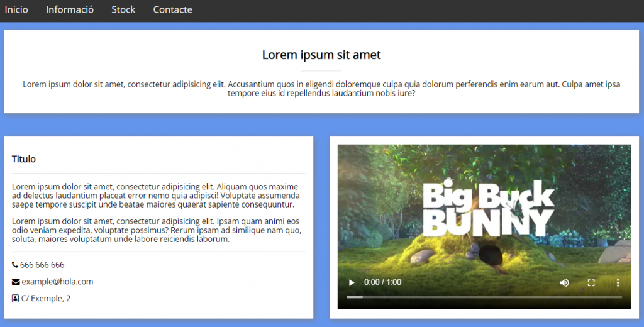Click the phone icon beside 666 666 666
The height and width of the screenshot is (327, 644).
coord(15,265)
